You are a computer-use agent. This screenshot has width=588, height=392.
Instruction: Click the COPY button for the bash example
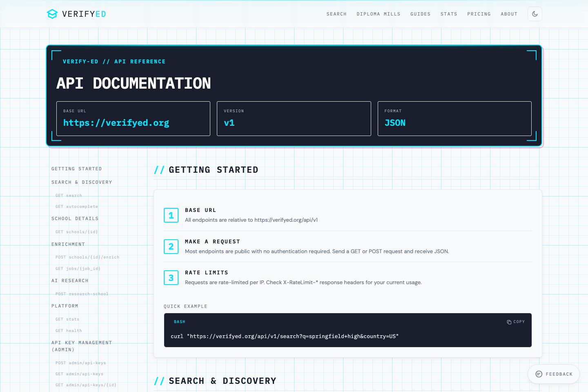pos(516,322)
